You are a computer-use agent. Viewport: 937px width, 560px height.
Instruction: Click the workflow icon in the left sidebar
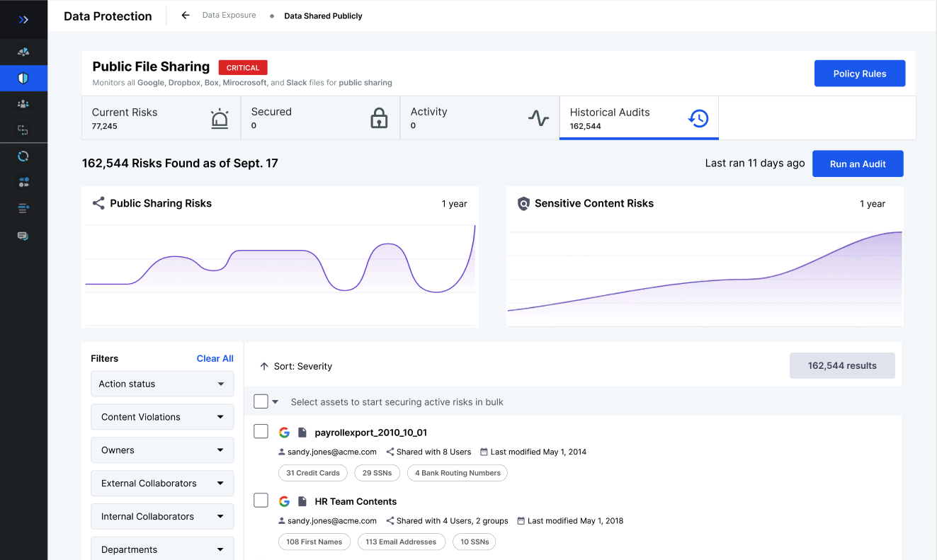coord(23,130)
